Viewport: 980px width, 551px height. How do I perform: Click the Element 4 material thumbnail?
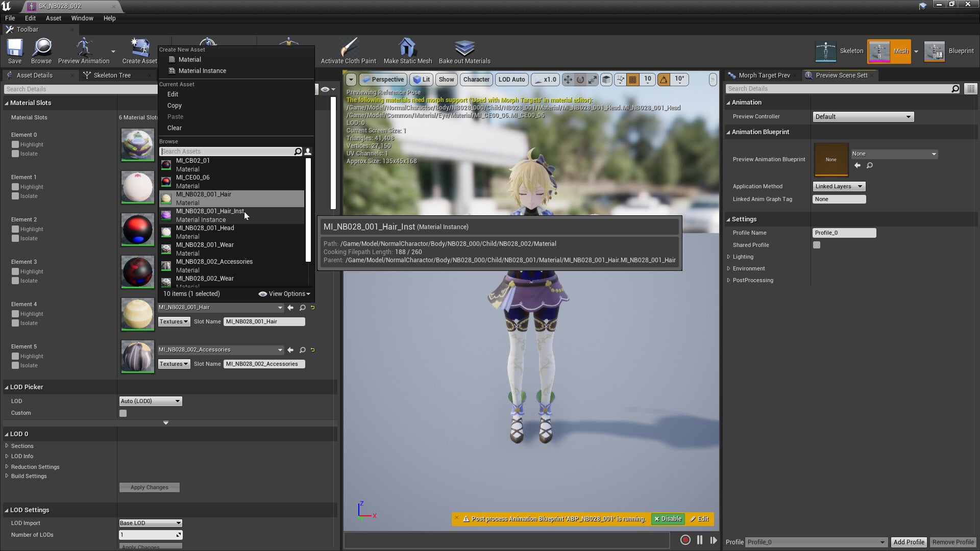(x=137, y=314)
